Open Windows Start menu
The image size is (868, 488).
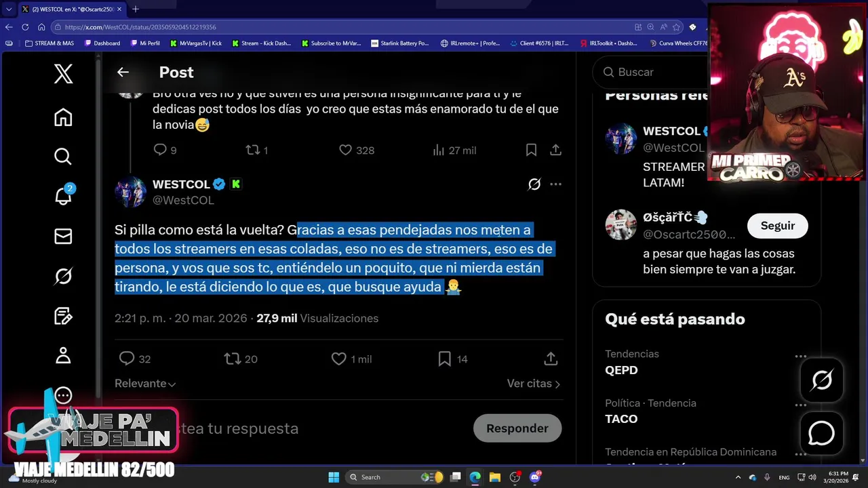pyautogui.click(x=334, y=477)
